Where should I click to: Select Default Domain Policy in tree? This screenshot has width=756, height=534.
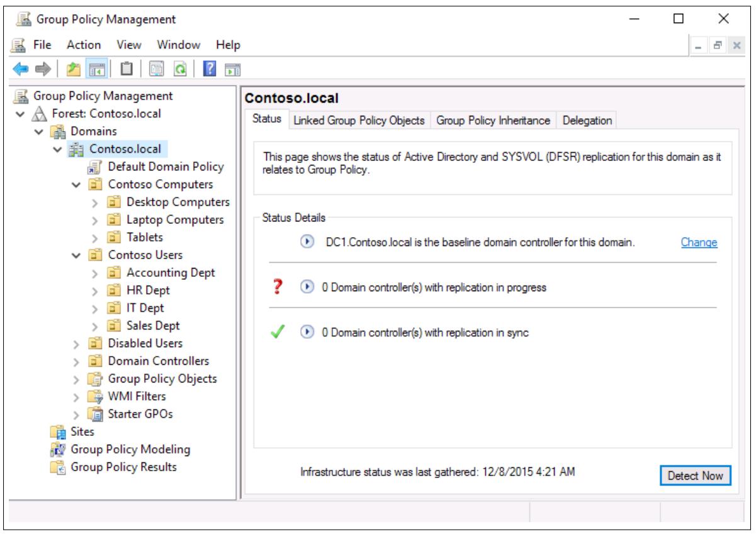pyautogui.click(x=166, y=167)
